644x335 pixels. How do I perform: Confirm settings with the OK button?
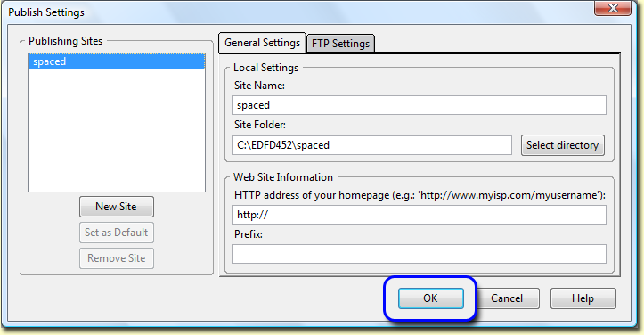coord(431,298)
